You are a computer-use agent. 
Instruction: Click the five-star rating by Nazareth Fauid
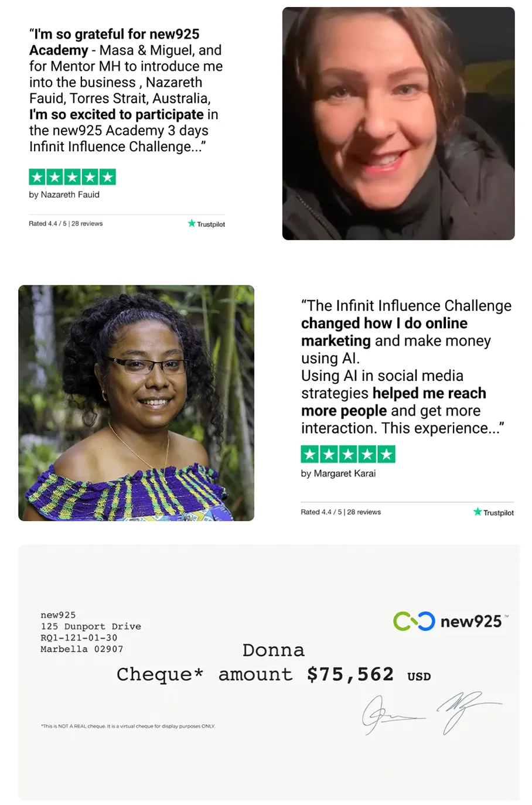pos(73,177)
